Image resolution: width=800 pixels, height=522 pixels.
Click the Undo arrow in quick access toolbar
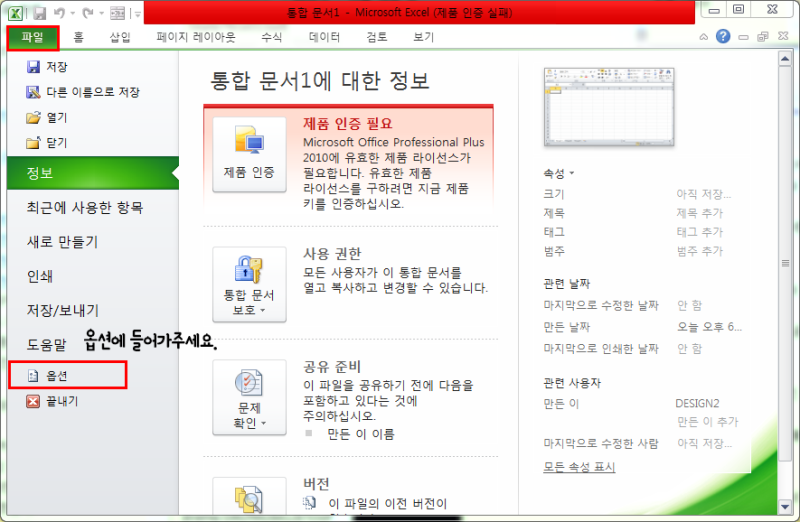click(59, 13)
